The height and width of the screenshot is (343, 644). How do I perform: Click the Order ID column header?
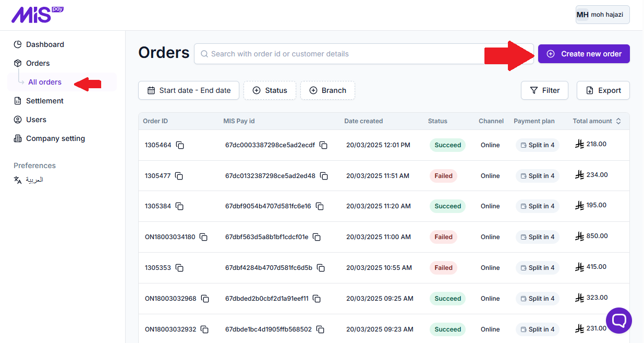pos(155,121)
